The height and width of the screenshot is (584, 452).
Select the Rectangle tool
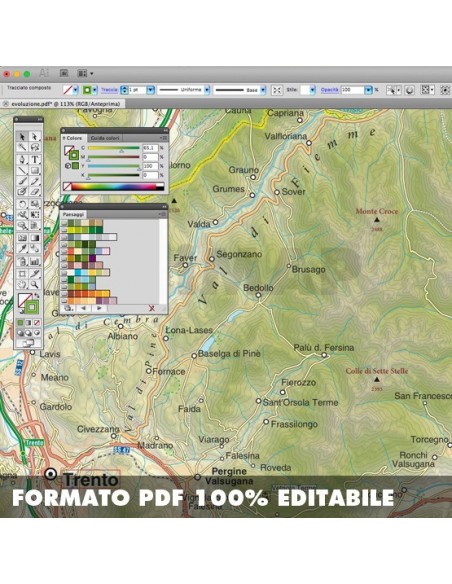[35, 171]
